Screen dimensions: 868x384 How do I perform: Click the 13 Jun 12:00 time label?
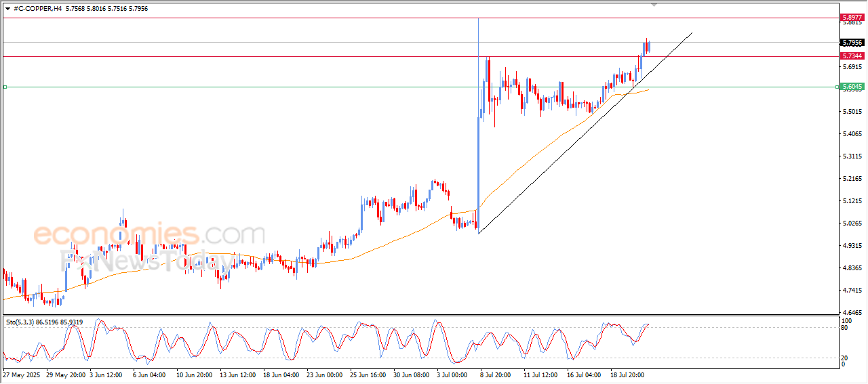[x=239, y=374]
